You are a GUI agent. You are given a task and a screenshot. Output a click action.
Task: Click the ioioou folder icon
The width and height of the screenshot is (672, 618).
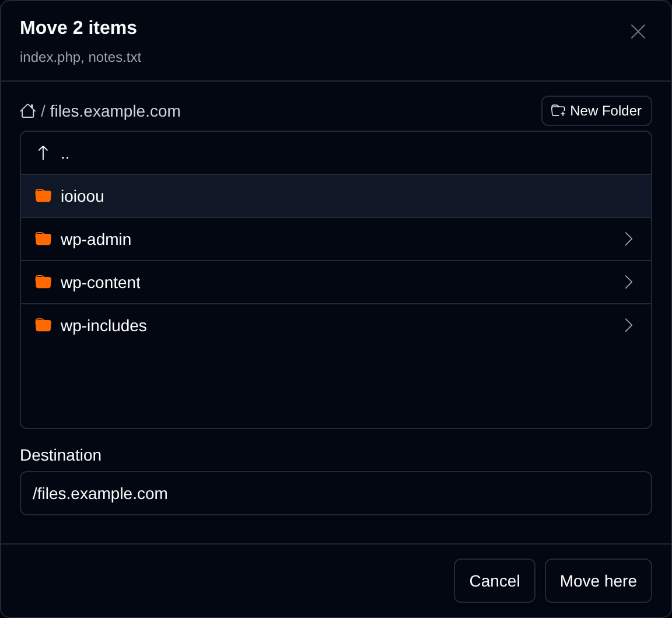point(43,196)
